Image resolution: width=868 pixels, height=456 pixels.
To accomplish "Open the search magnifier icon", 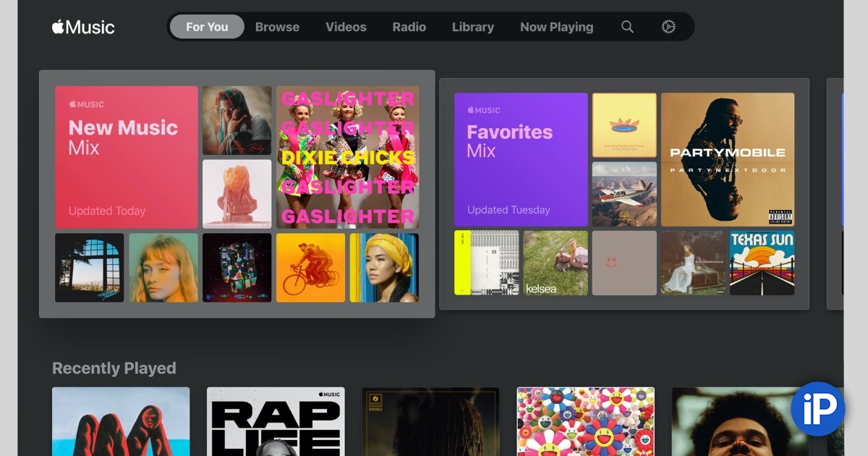I will pos(627,27).
